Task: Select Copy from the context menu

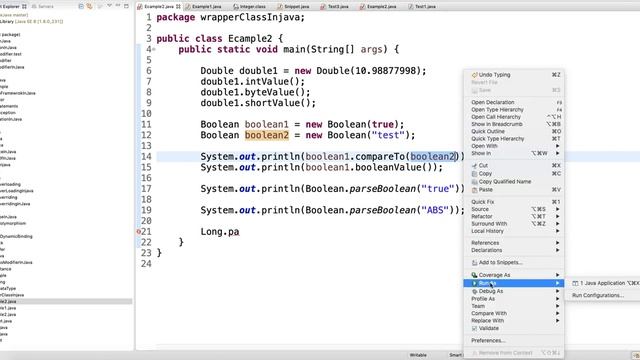Action: click(514, 173)
